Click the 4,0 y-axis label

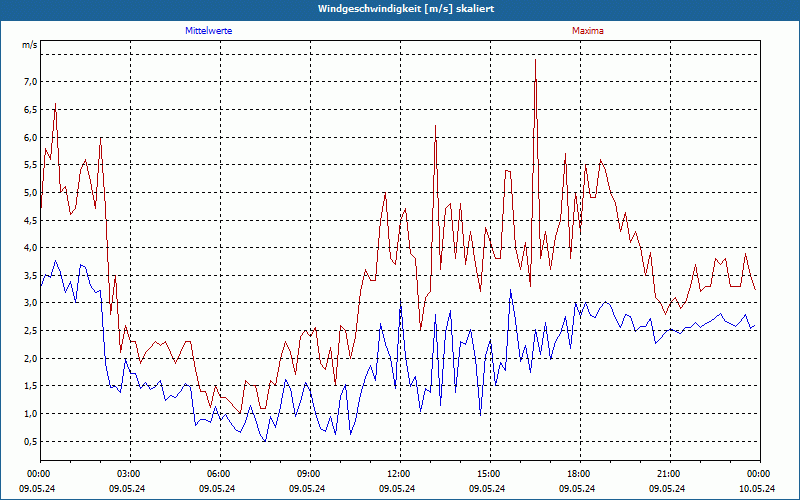coord(31,247)
